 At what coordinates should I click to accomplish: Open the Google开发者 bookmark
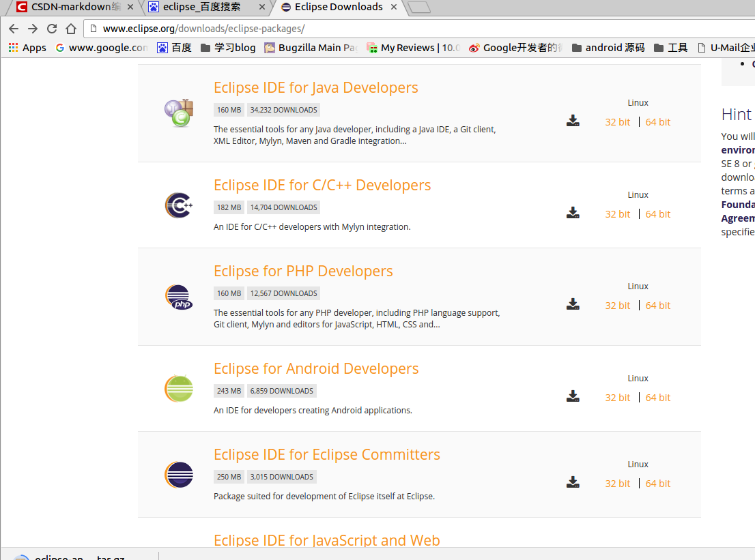pos(515,48)
